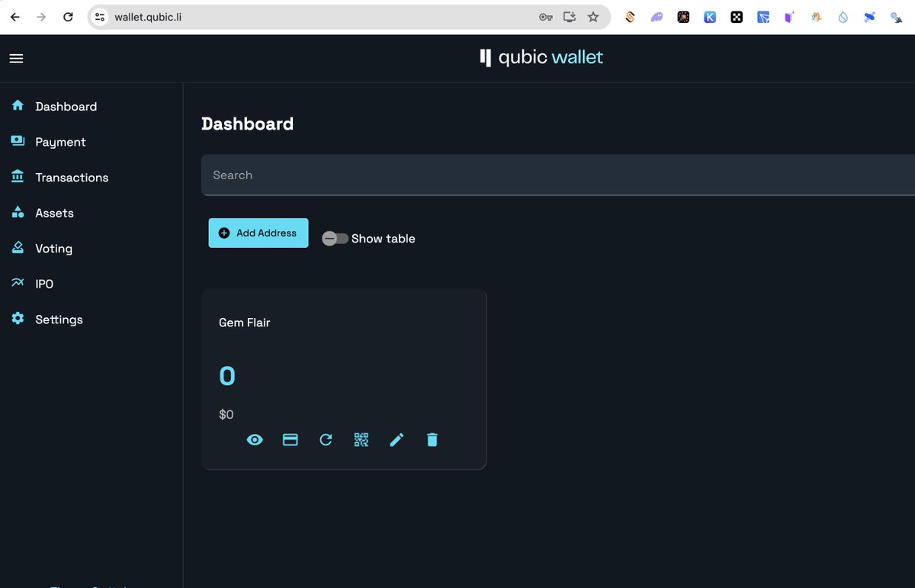Click the browser forward arrow

[41, 17]
